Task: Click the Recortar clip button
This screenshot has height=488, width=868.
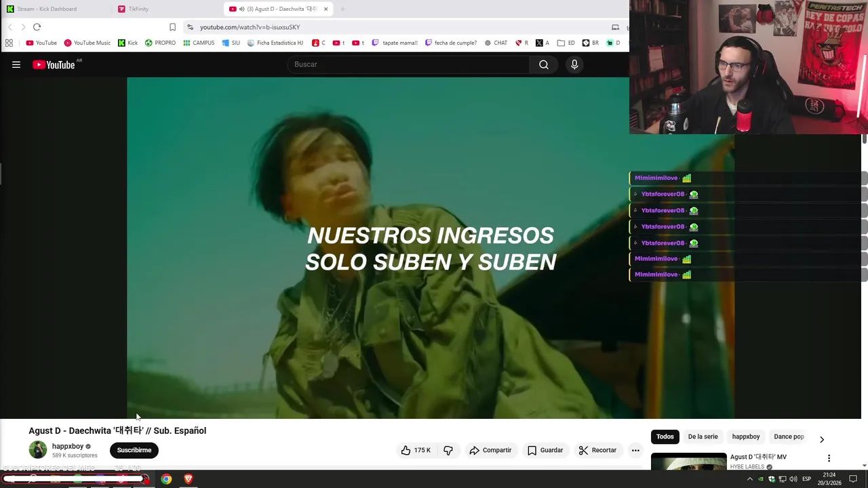Action: click(597, 450)
